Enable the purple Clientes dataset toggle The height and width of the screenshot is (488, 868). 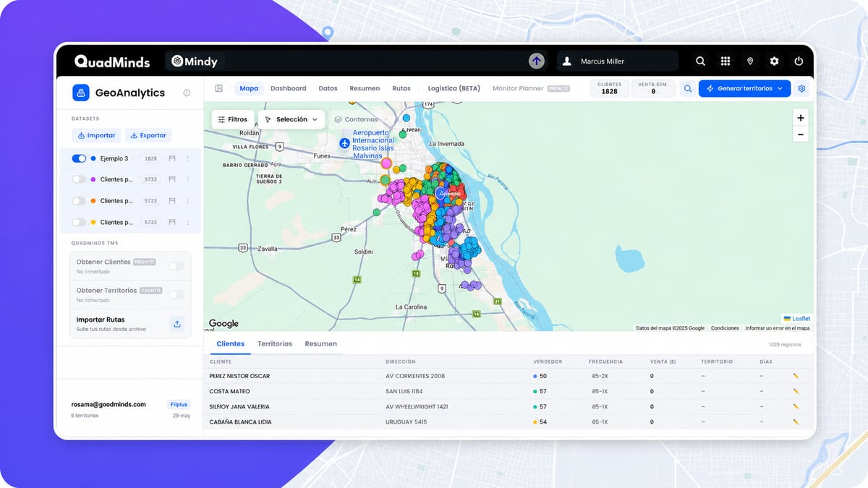click(x=79, y=179)
